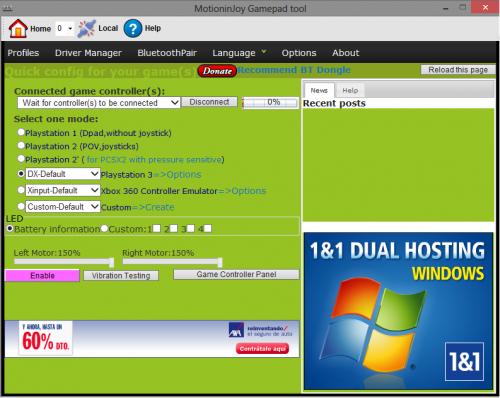Click the Local connection plug icon
The image size is (500, 398).
coord(87,28)
